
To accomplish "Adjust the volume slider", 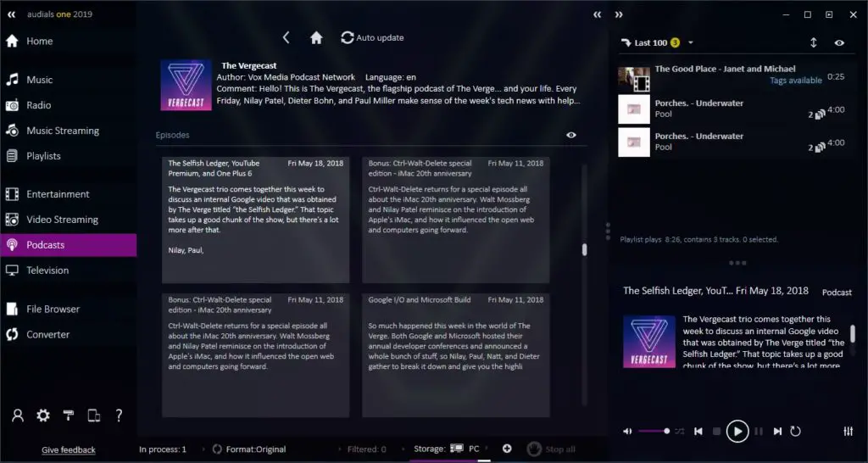I will [654, 431].
